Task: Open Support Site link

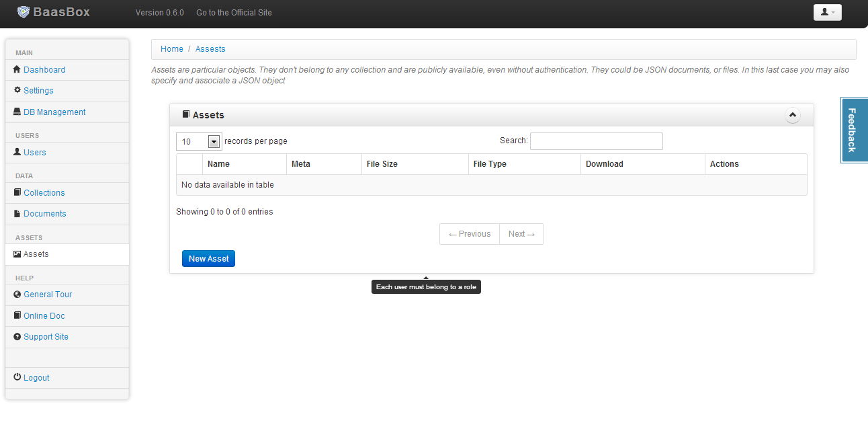Action: pyautogui.click(x=46, y=337)
